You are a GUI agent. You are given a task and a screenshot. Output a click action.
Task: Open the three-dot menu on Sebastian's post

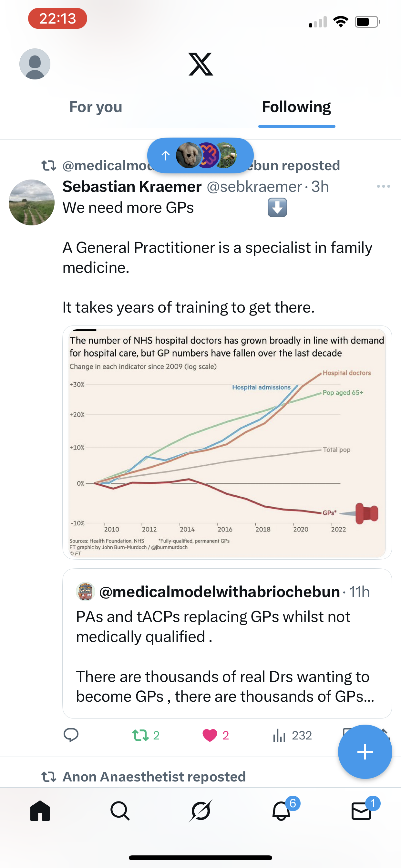383,186
